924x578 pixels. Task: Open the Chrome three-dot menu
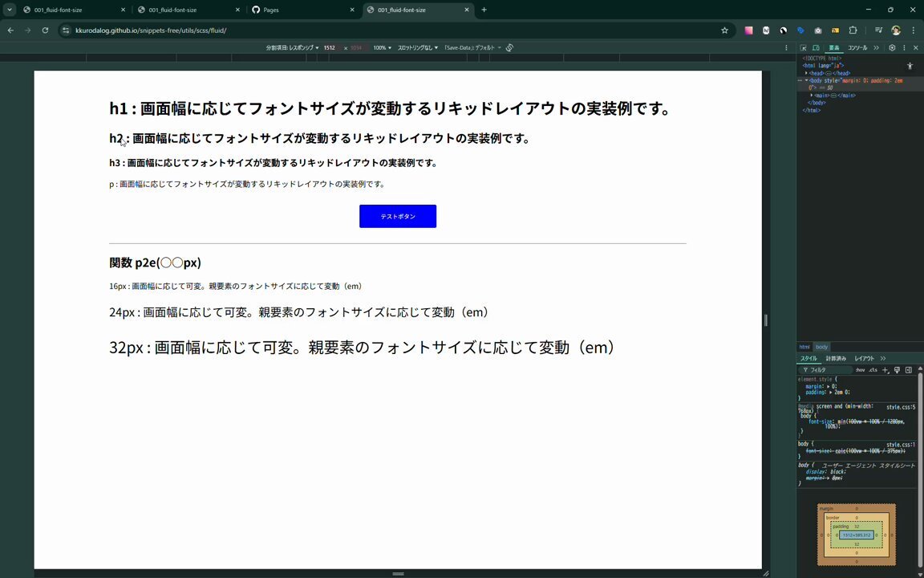coord(914,30)
